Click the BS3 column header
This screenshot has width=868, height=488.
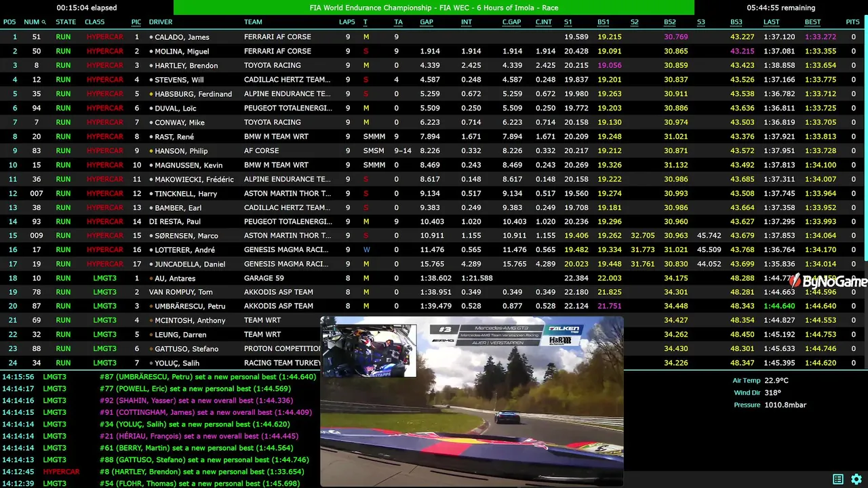(x=736, y=22)
